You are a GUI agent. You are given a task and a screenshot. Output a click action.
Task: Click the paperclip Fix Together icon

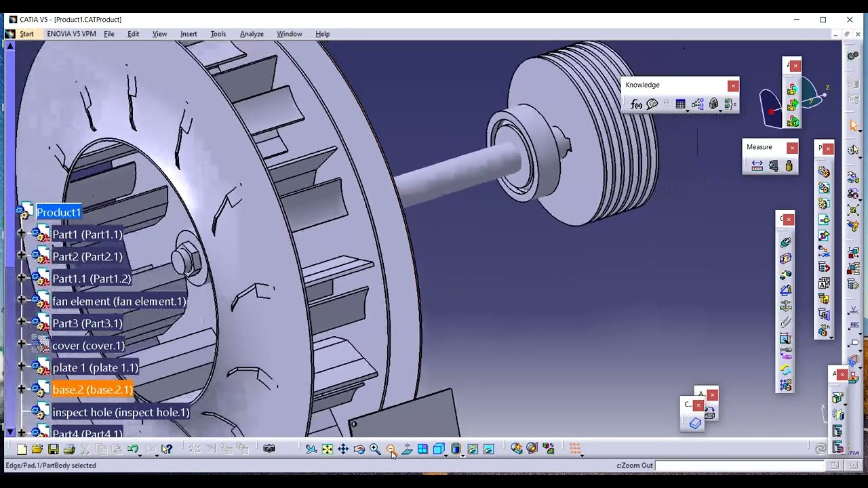tap(785, 322)
